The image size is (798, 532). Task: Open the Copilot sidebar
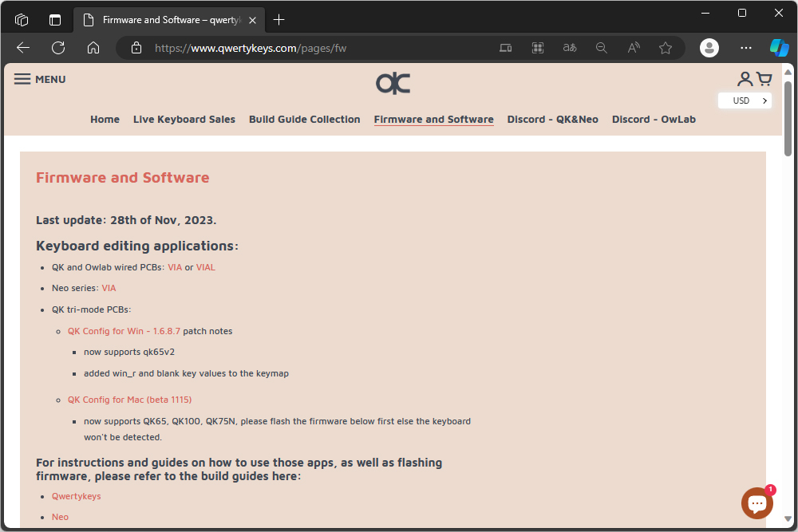pyautogui.click(x=779, y=48)
